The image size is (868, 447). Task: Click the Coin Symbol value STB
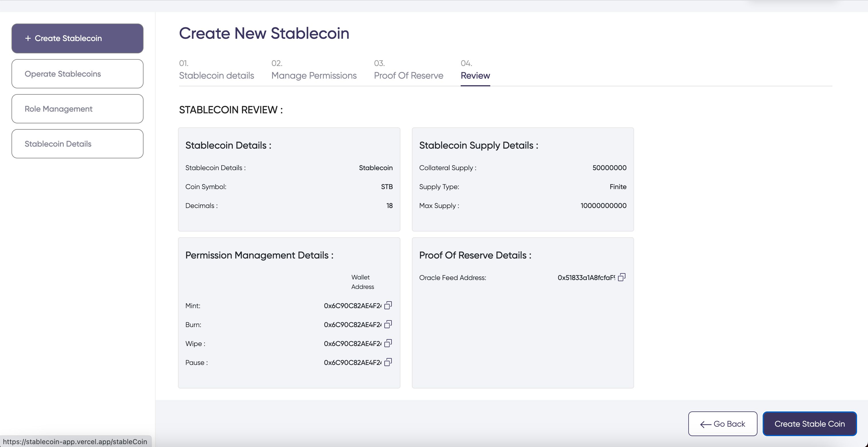(x=387, y=186)
